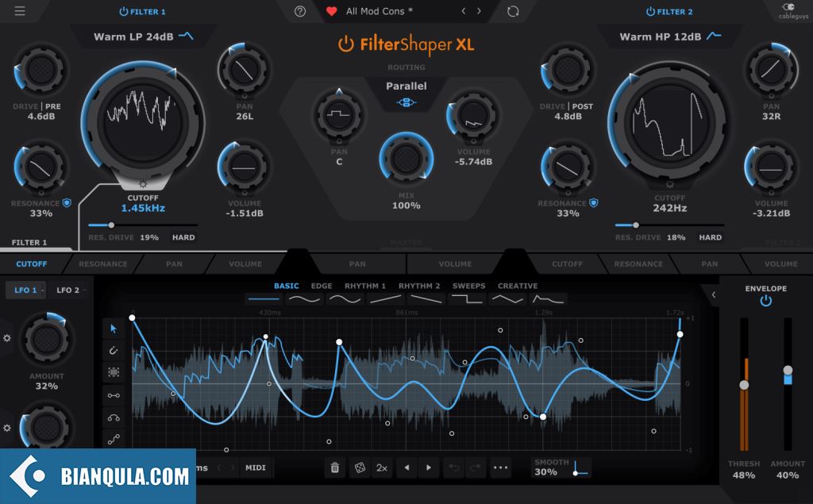Select the pen draw tool

(x=114, y=351)
